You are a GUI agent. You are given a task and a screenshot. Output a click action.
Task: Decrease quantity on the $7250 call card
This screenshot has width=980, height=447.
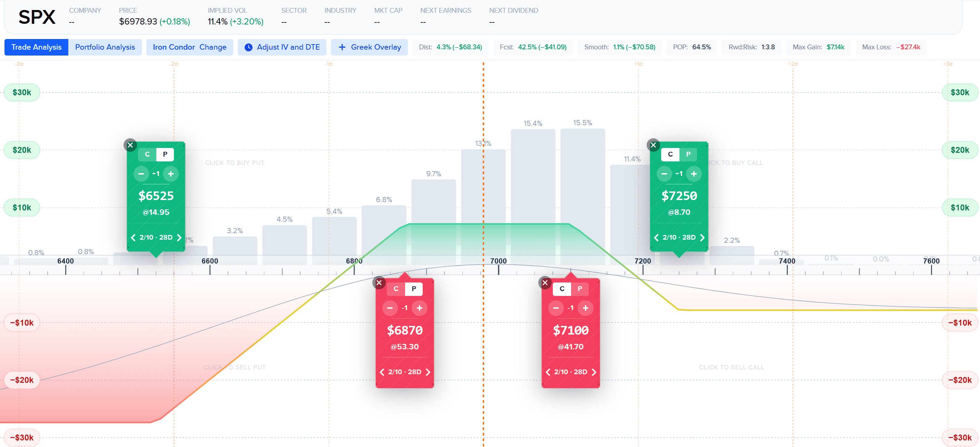[x=664, y=174]
